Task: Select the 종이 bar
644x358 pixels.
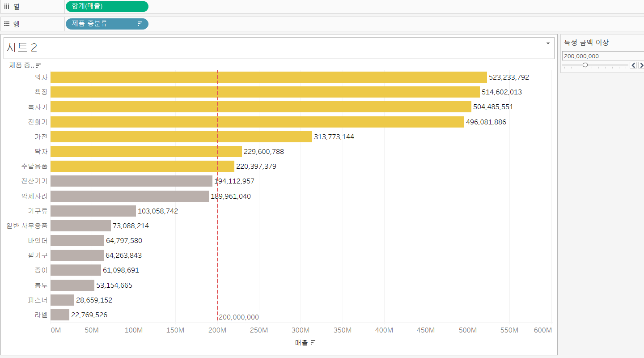Action: coord(76,270)
